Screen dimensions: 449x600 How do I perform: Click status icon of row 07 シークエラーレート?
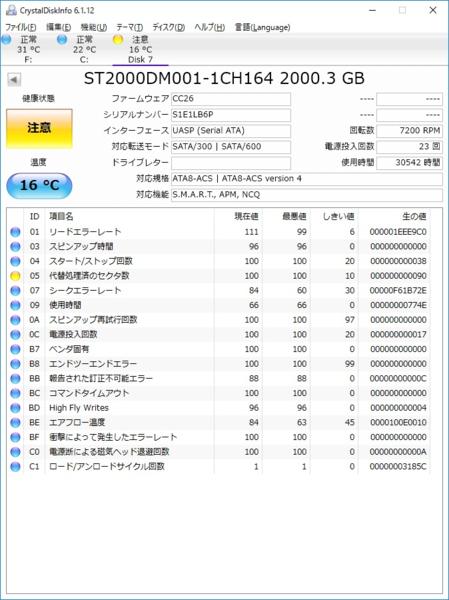(x=15, y=290)
